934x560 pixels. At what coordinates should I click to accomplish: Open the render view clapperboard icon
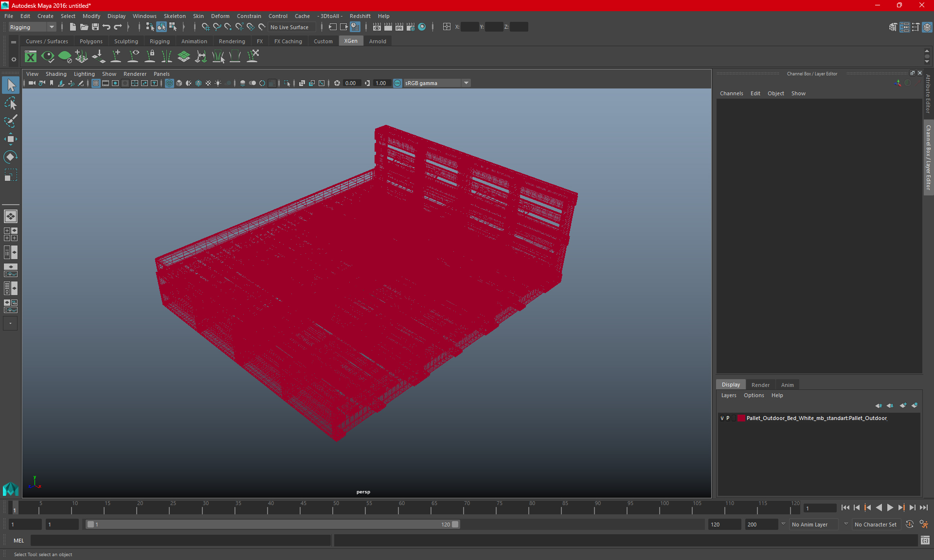[x=377, y=27]
